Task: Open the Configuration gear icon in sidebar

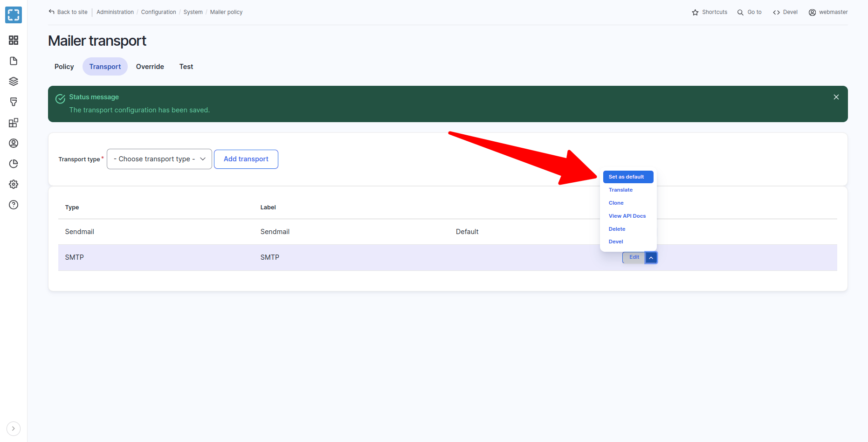Action: (x=14, y=184)
